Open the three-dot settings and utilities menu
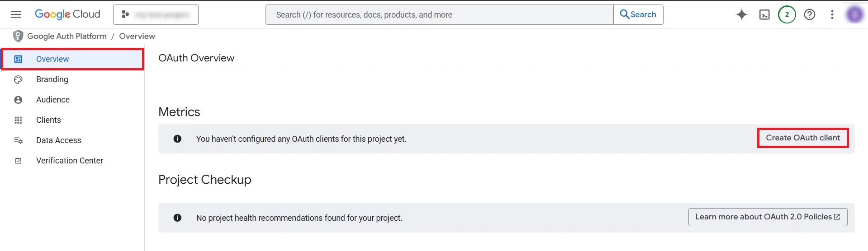Viewport: 868px width, 251px height. coord(832,15)
